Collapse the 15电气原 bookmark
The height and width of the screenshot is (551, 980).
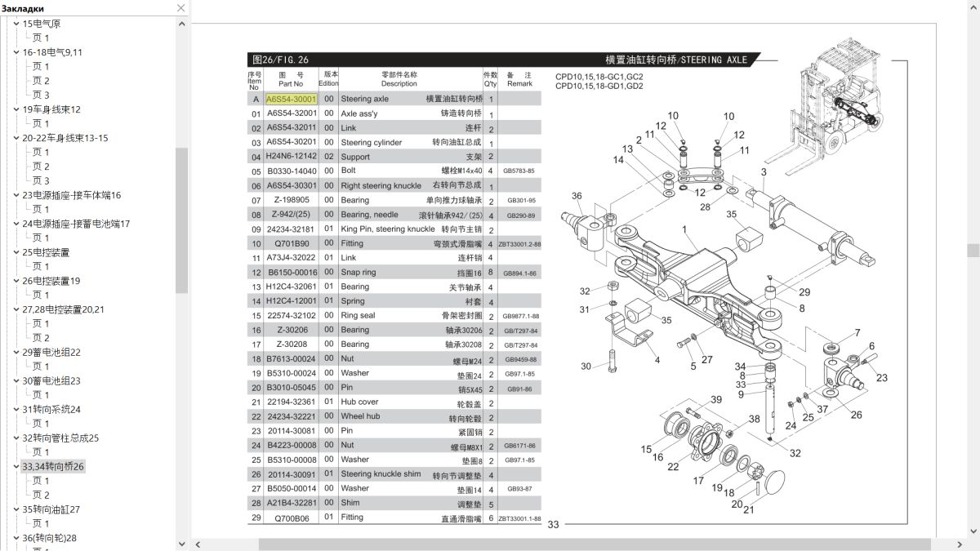click(16, 24)
